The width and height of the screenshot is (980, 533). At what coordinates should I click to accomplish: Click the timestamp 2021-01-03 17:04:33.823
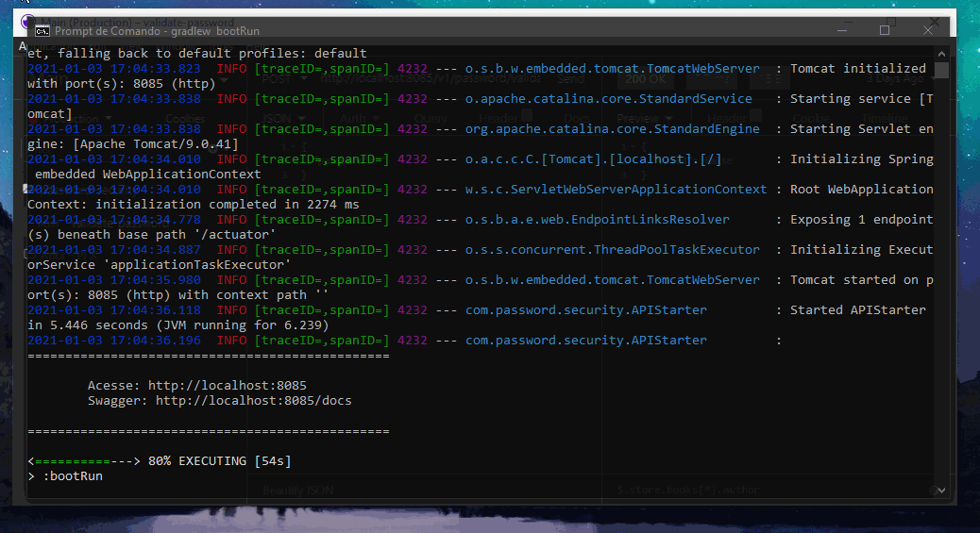[113, 69]
